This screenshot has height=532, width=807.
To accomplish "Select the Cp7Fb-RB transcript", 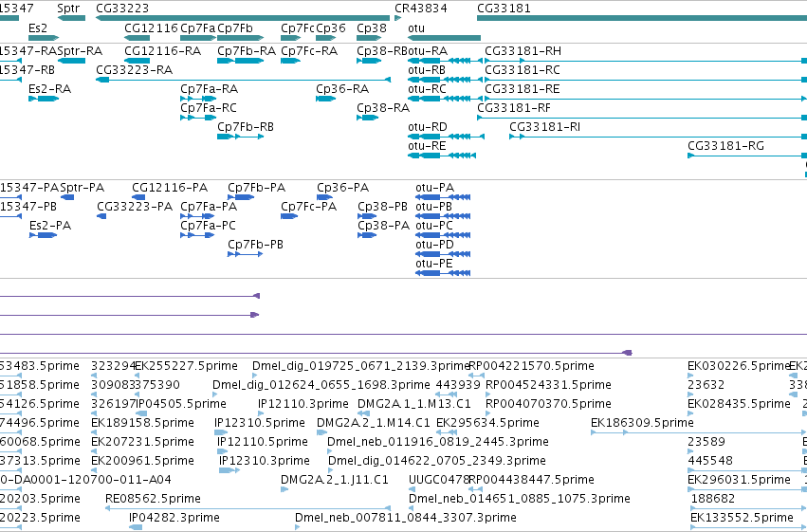I will pos(246,127).
